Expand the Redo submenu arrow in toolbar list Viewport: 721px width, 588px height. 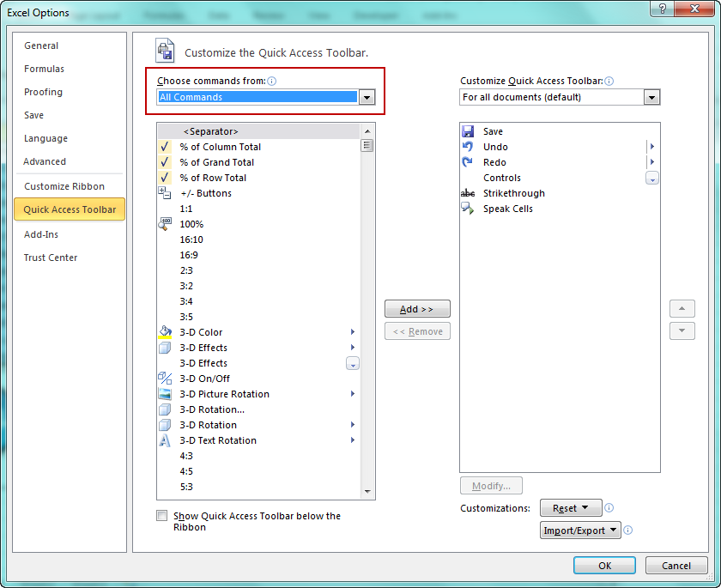click(652, 162)
